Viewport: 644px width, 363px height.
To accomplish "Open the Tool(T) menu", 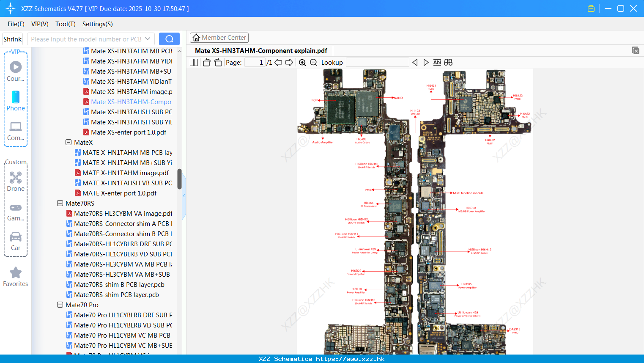I will [x=66, y=24].
